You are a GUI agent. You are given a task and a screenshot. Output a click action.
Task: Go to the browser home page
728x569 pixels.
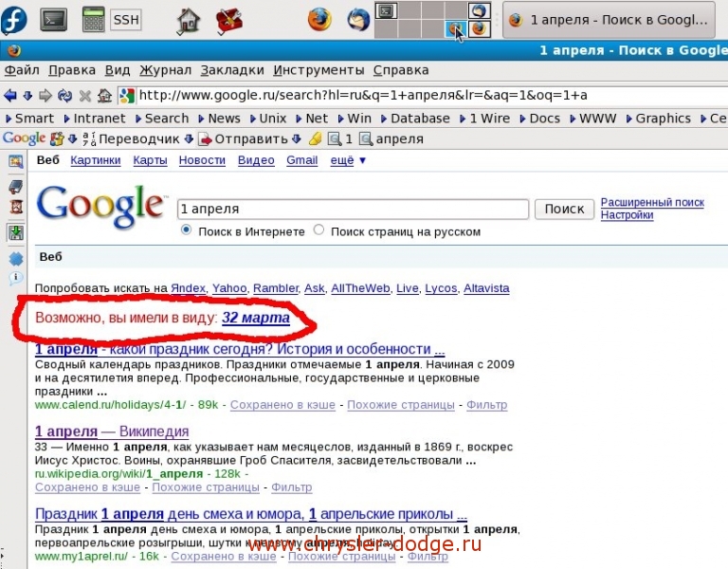point(104,96)
